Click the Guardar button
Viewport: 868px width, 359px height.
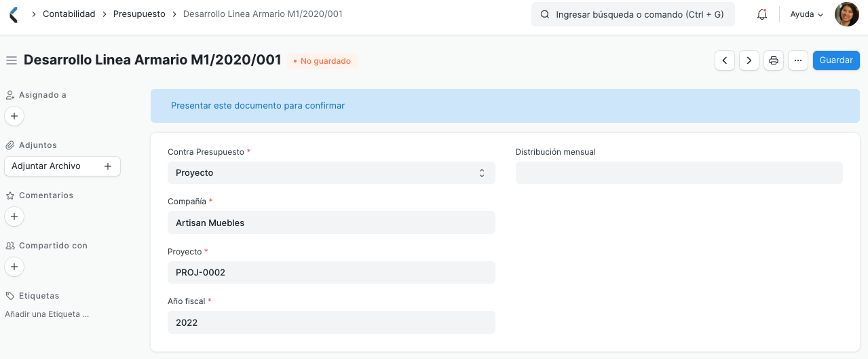point(836,60)
